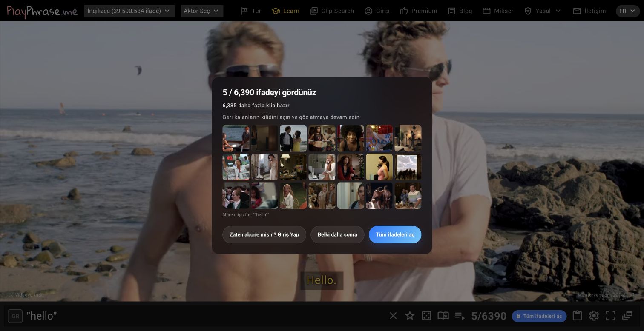Image resolution: width=644 pixels, height=331 pixels.
Task: Clear the search with the X icon
Action: click(393, 316)
